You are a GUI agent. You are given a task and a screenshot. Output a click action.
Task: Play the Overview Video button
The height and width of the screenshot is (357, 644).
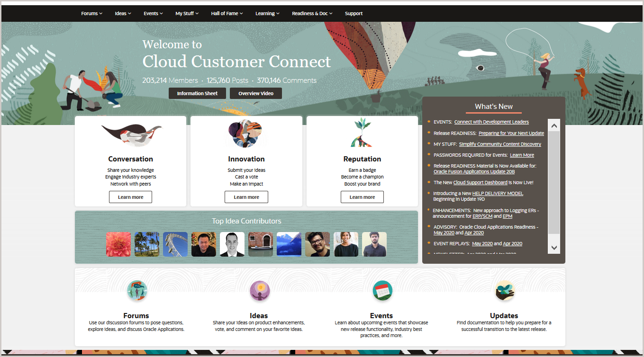click(x=255, y=93)
